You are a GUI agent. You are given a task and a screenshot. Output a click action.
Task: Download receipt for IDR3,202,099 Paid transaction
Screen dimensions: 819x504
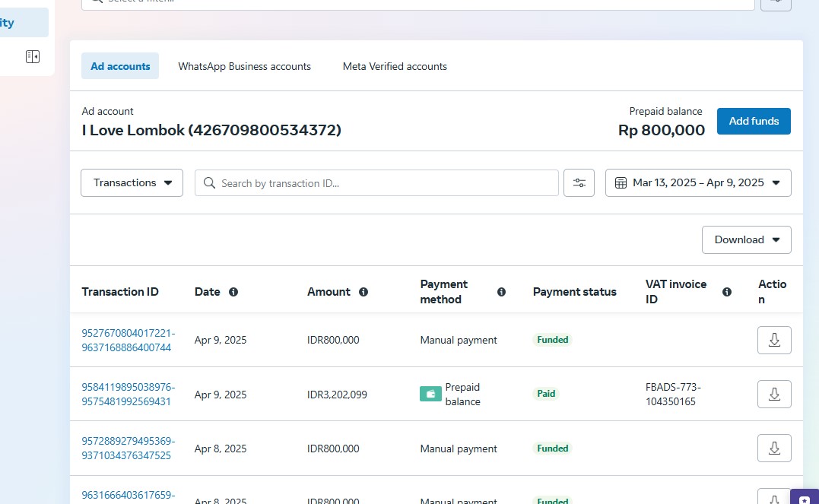(774, 394)
